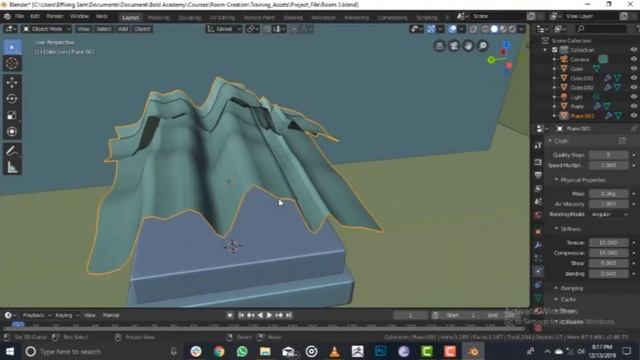The image size is (640, 360).
Task: Hide the Cube object in outliner
Action: click(x=633, y=69)
